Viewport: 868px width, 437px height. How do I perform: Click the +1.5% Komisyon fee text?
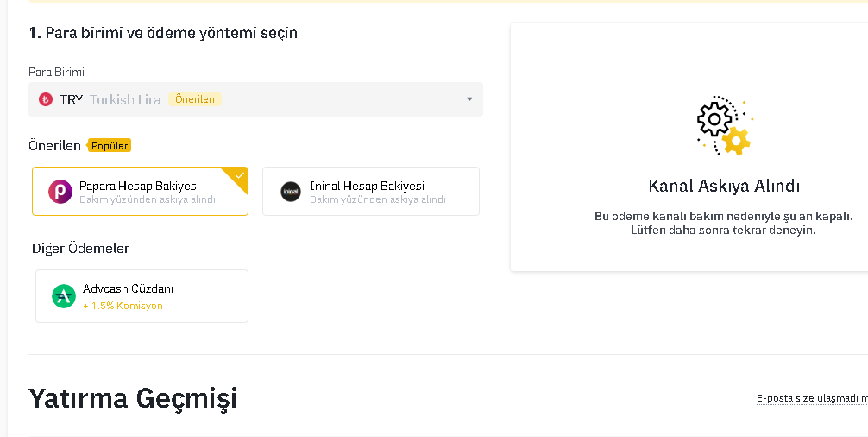(123, 306)
